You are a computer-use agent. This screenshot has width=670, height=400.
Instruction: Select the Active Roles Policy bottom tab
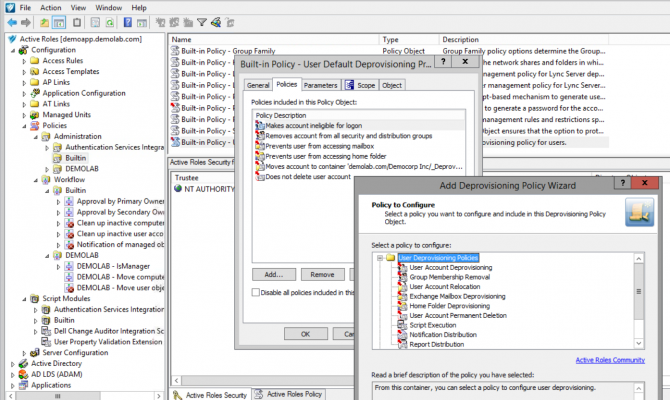[289, 394]
